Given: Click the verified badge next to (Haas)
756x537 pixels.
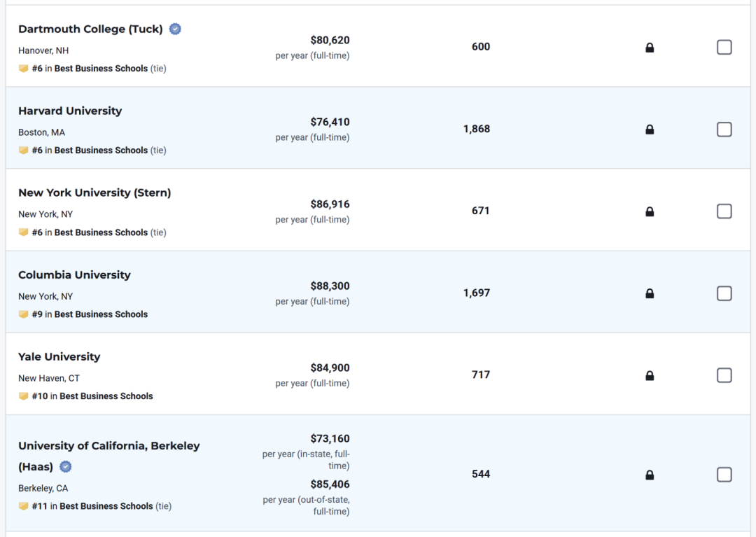Looking at the screenshot, I should pyautogui.click(x=66, y=466).
